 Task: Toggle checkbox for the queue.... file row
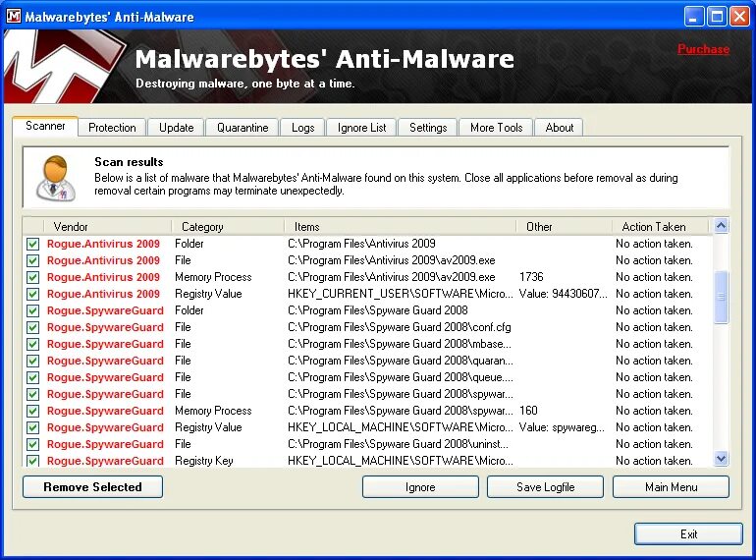32,377
